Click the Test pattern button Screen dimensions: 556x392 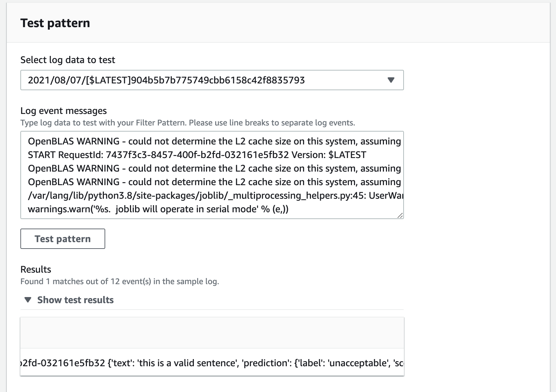63,239
